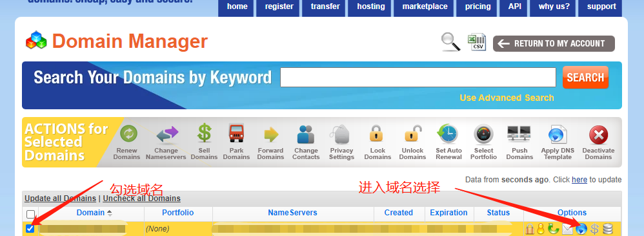Click Uncheck all Domains link
Screen dimensions: 644x236
pos(142,198)
